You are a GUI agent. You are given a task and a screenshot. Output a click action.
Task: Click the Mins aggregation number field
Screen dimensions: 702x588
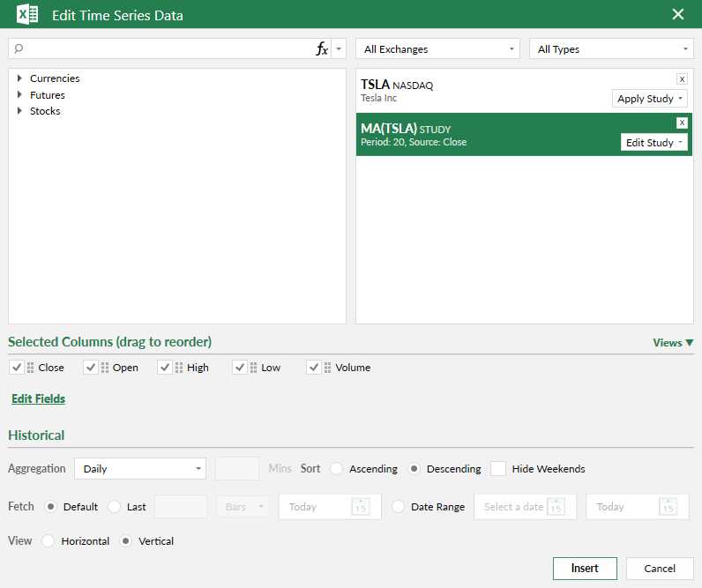(237, 468)
